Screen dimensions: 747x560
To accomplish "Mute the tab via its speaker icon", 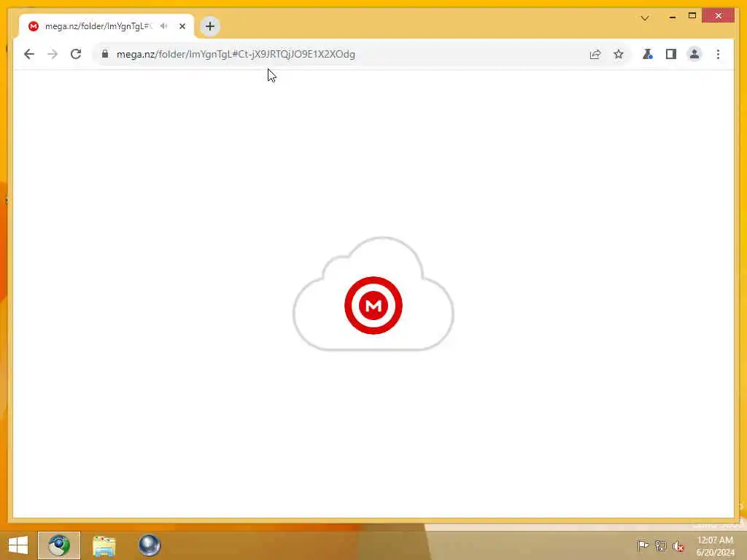I will click(x=164, y=26).
